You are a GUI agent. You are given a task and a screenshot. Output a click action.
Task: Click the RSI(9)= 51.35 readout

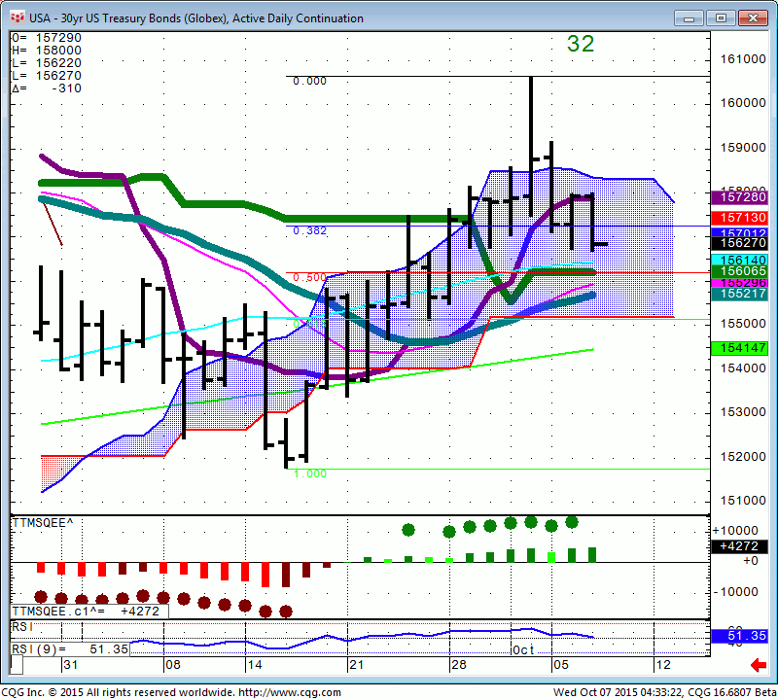pyautogui.click(x=70, y=649)
